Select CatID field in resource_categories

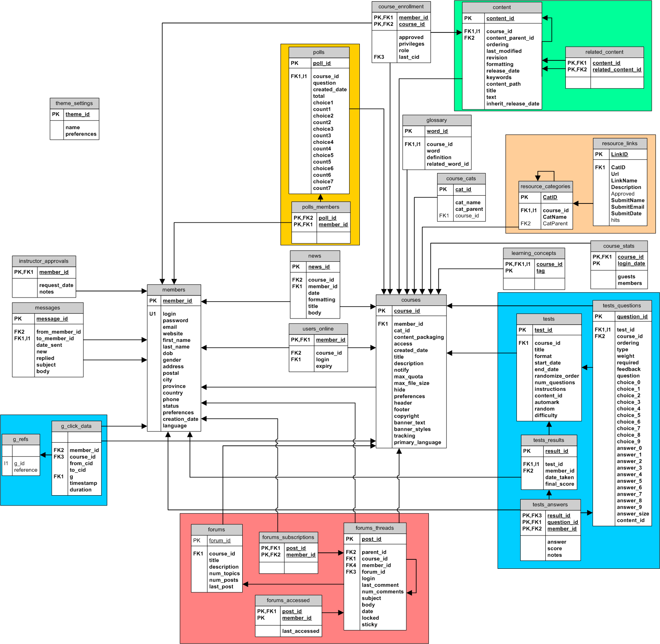point(550,197)
